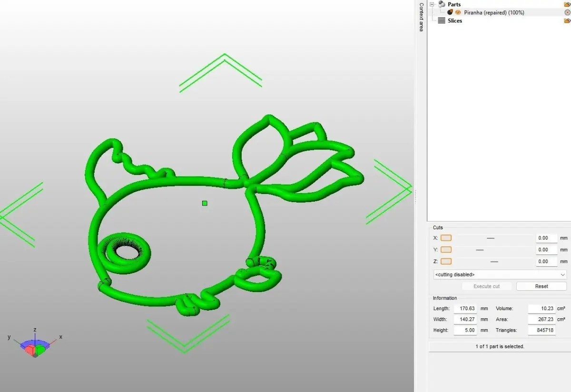This screenshot has width=571, height=392.
Task: Click the Y cut value field
Action: [546, 250]
